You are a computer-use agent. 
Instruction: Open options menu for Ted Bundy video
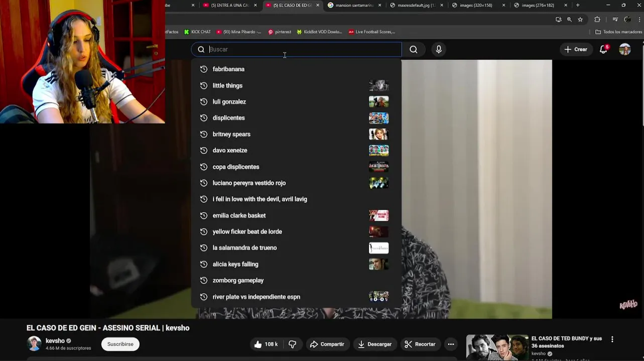(612, 339)
